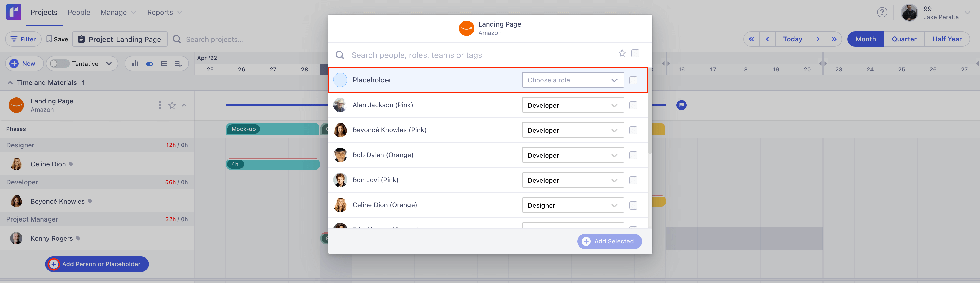Open Landing Page three-dot menu
Image resolution: width=980 pixels, height=283 pixels.
coord(159,105)
